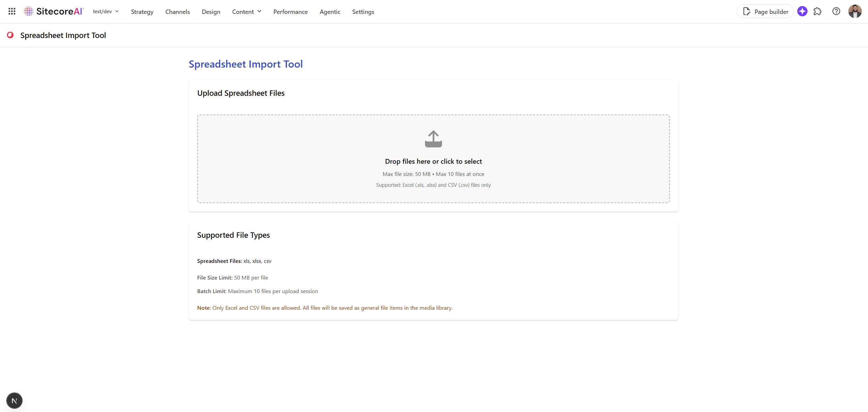The image size is (868, 412).
Task: Open the Settings menu
Action: click(x=362, y=12)
